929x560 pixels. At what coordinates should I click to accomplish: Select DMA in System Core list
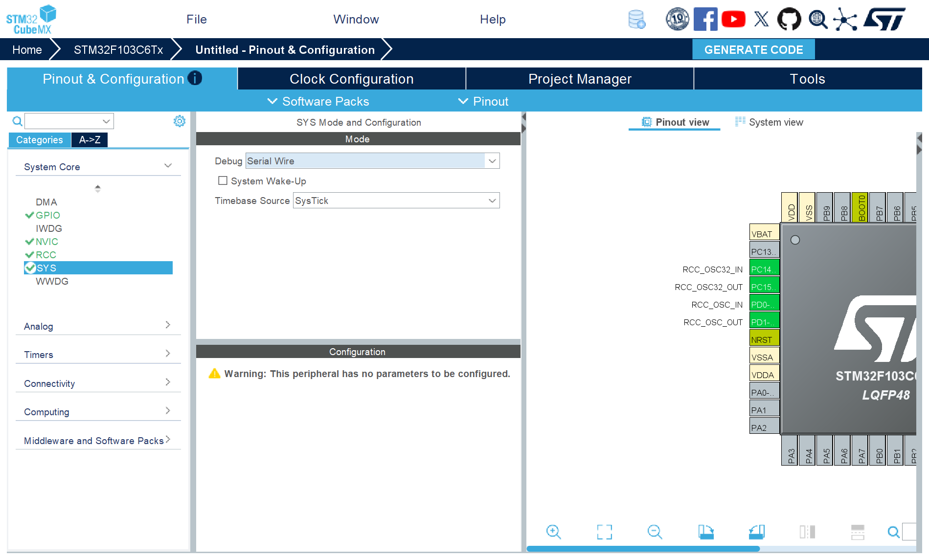pyautogui.click(x=46, y=202)
